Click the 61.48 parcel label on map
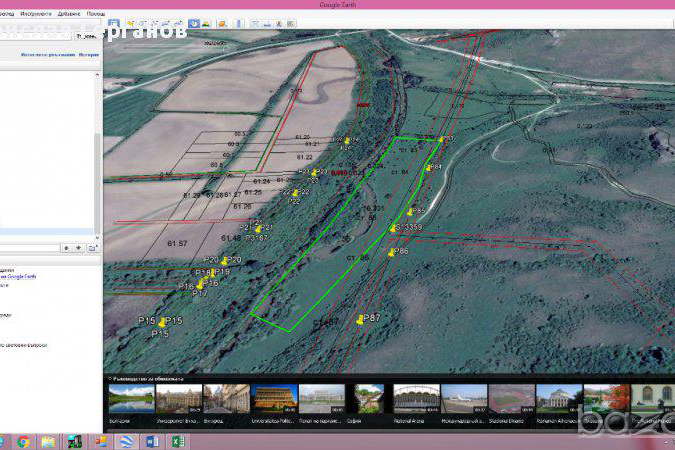675x450 pixels. 231,238
